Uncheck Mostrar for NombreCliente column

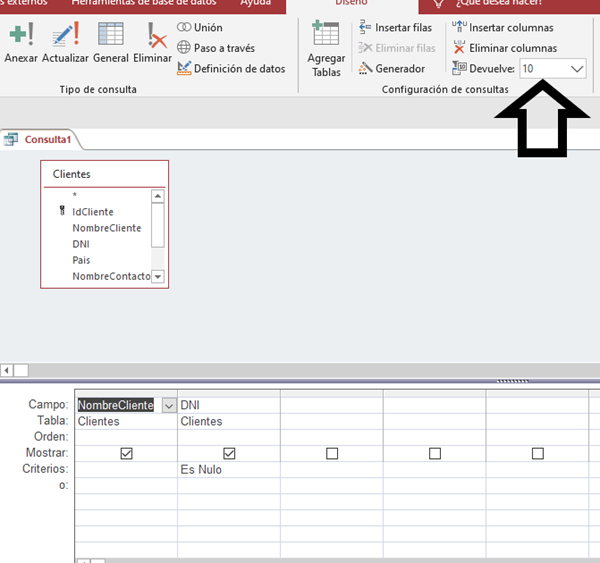[126, 453]
